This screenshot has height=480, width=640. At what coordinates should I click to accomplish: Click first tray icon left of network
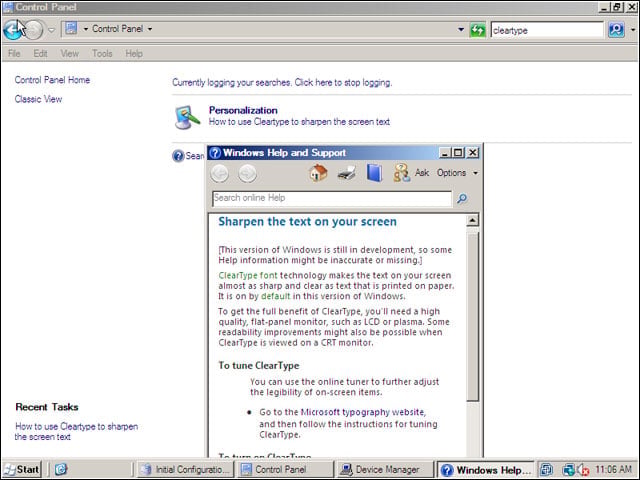click(547, 470)
